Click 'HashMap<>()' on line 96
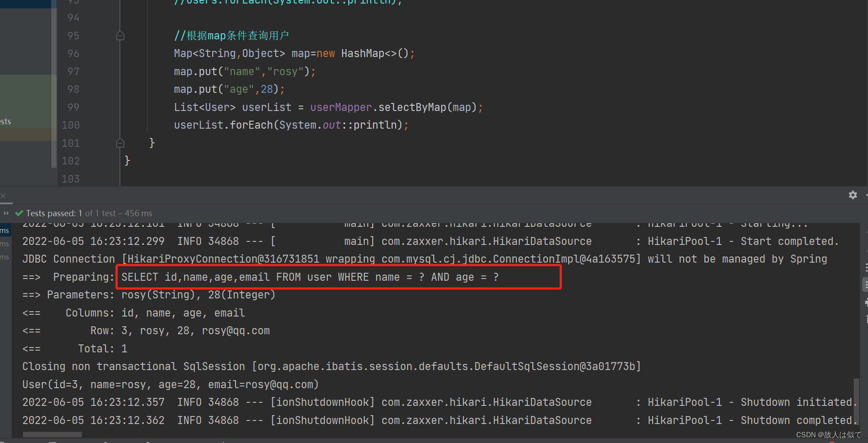 click(375, 53)
